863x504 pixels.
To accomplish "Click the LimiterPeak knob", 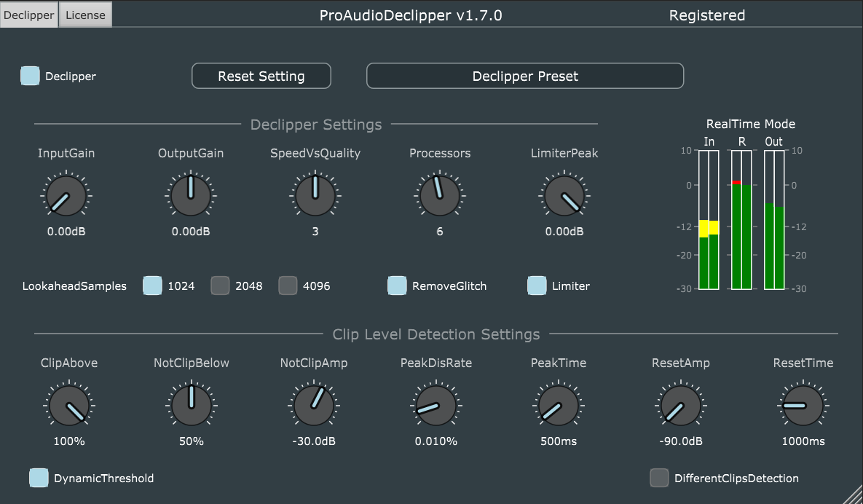I will point(564,196).
